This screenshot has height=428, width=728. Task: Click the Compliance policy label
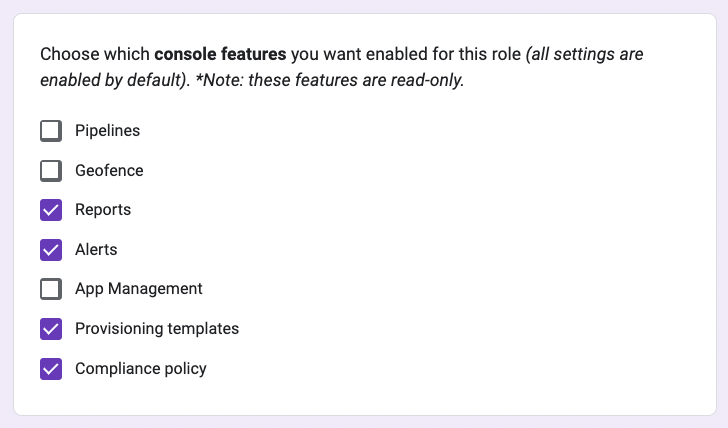point(141,369)
